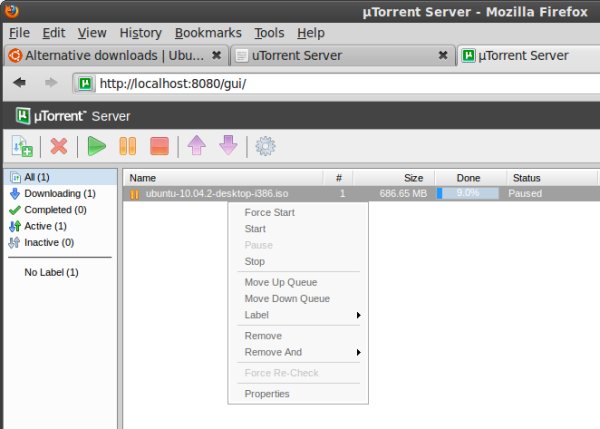Click the Firefox logo icon in title bar
The image size is (600, 429).
tap(12, 11)
